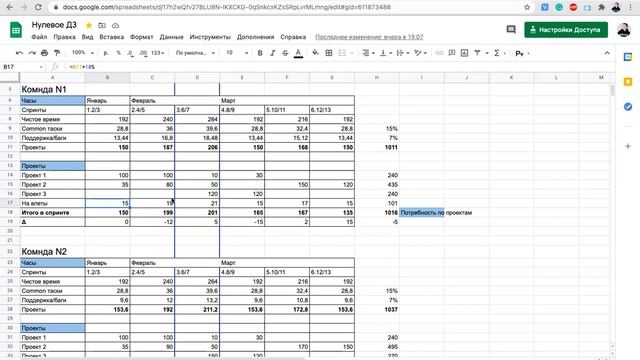Click the merge cells icon
Screen dimensions: 640x360
342,53
